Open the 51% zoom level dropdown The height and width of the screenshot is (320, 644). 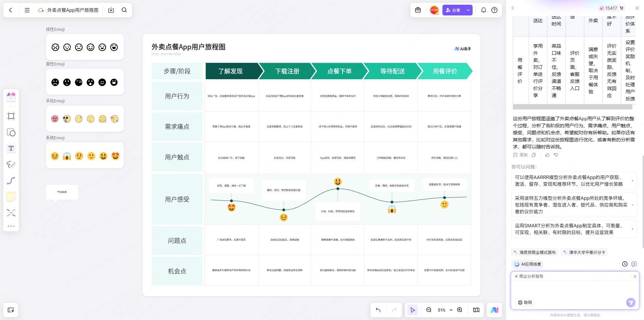tap(445, 310)
